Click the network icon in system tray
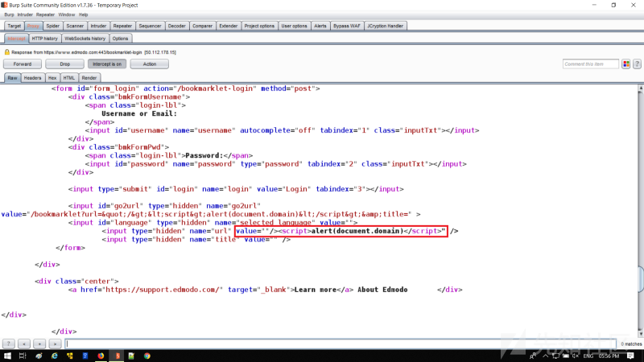 (x=555, y=356)
